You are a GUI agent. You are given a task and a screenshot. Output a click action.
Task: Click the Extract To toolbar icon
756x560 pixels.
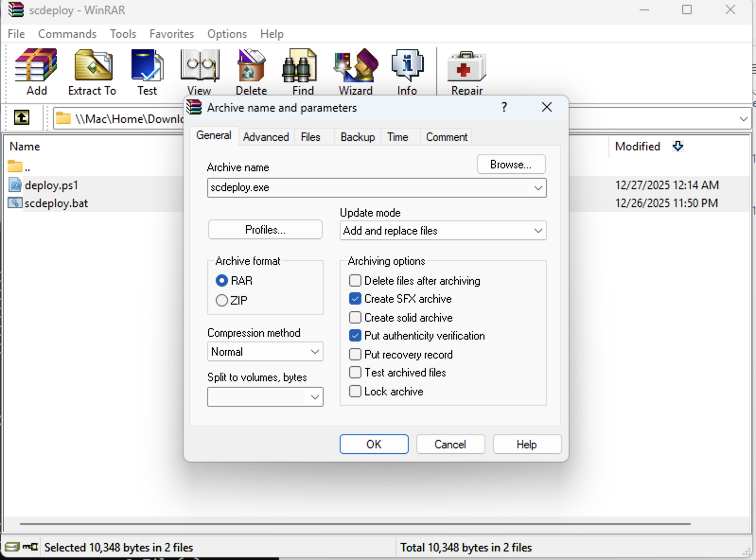click(x=93, y=66)
